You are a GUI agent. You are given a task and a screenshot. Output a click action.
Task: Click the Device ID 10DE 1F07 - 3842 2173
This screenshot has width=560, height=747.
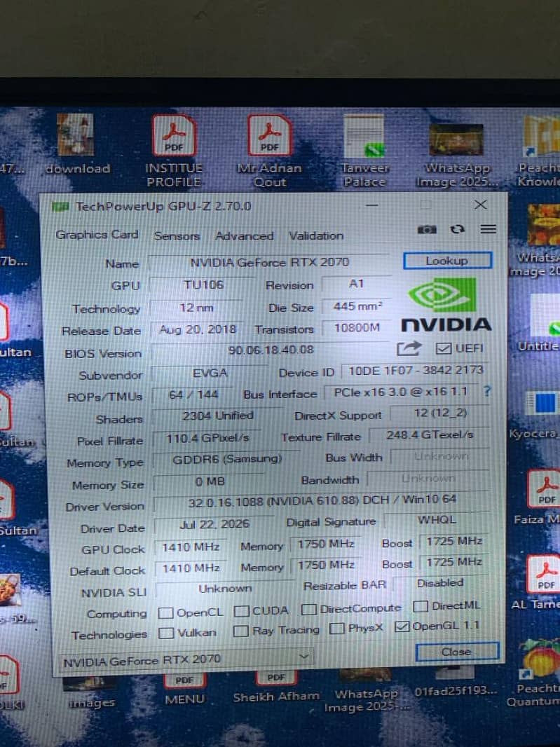coord(415,370)
